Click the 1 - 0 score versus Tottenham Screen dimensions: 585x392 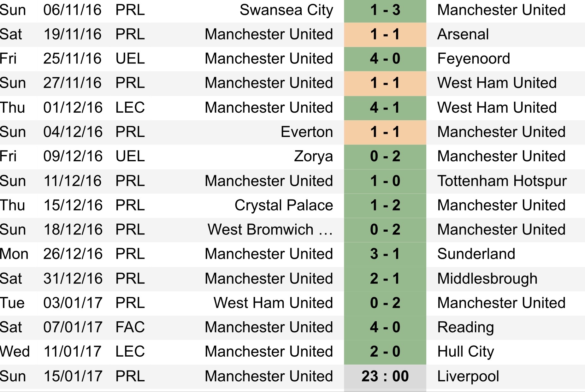click(385, 181)
